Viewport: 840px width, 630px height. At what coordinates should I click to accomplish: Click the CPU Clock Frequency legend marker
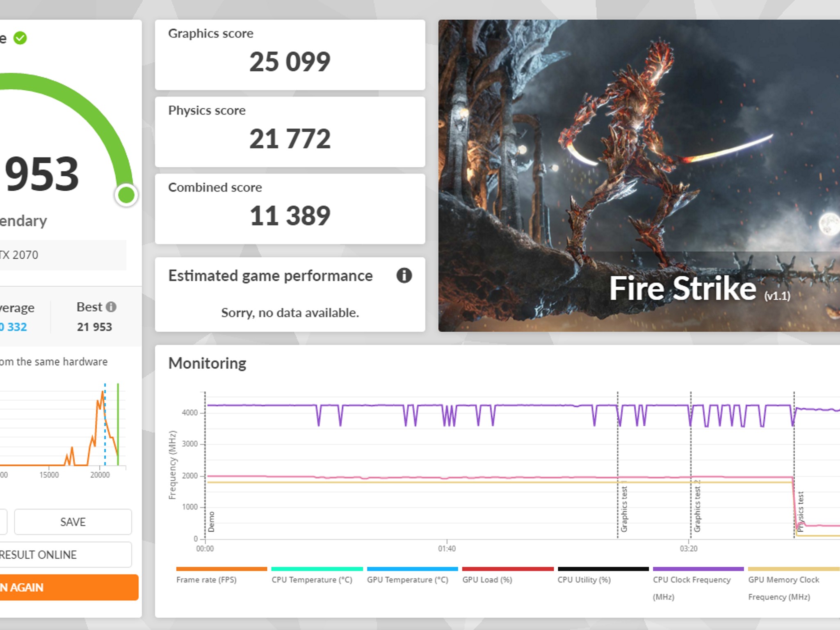pos(698,568)
